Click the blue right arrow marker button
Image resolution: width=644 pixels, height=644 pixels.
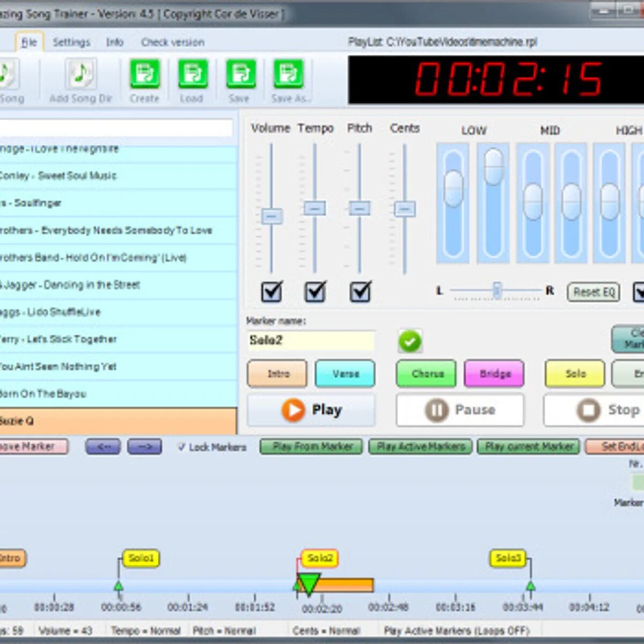[144, 447]
